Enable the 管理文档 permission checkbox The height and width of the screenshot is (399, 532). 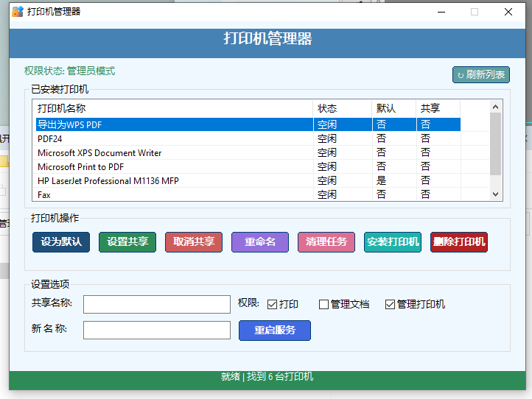coord(323,305)
